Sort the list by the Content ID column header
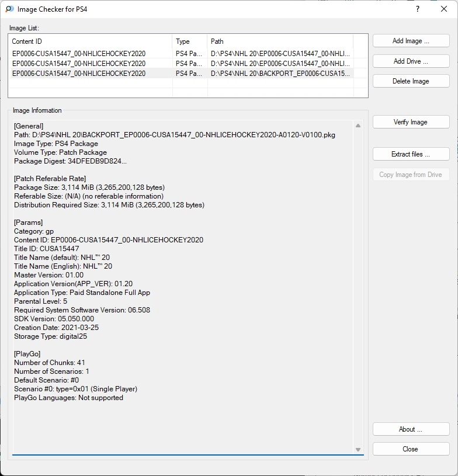The image size is (458, 476). point(91,41)
